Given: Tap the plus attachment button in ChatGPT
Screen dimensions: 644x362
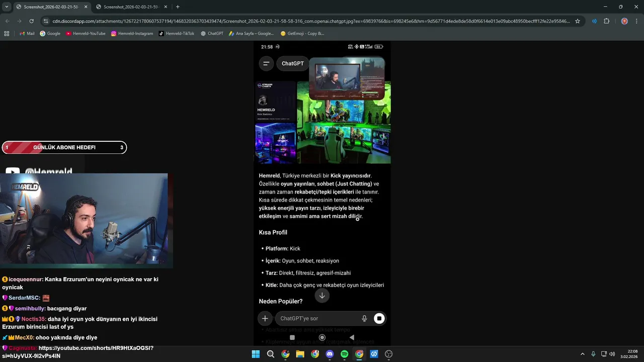Looking at the screenshot, I should 265,318.
